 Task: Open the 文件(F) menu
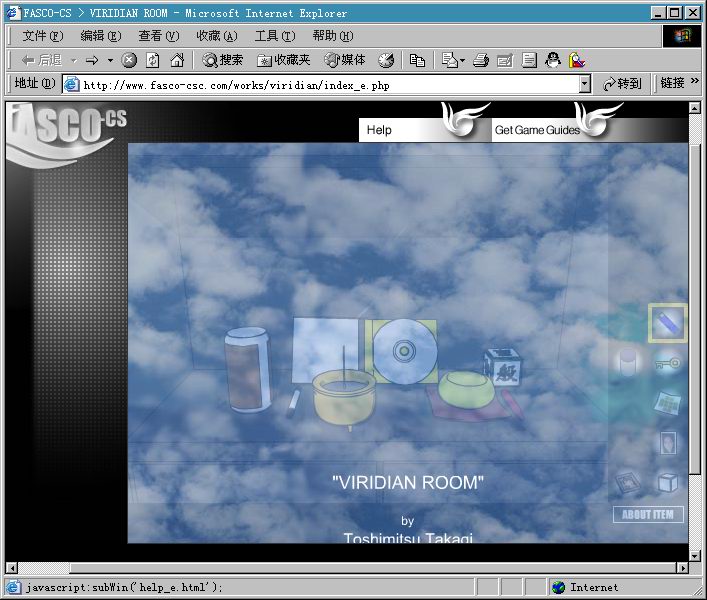pyautogui.click(x=43, y=36)
